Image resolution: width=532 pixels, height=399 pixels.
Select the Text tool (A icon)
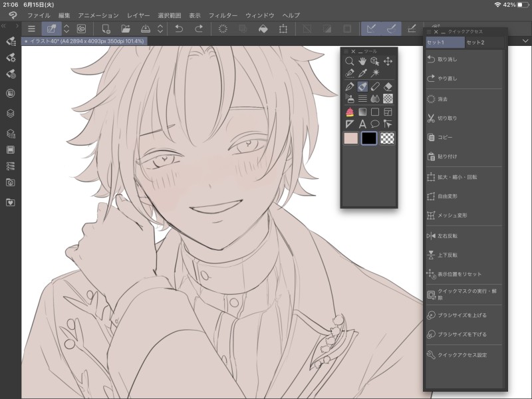coord(362,124)
